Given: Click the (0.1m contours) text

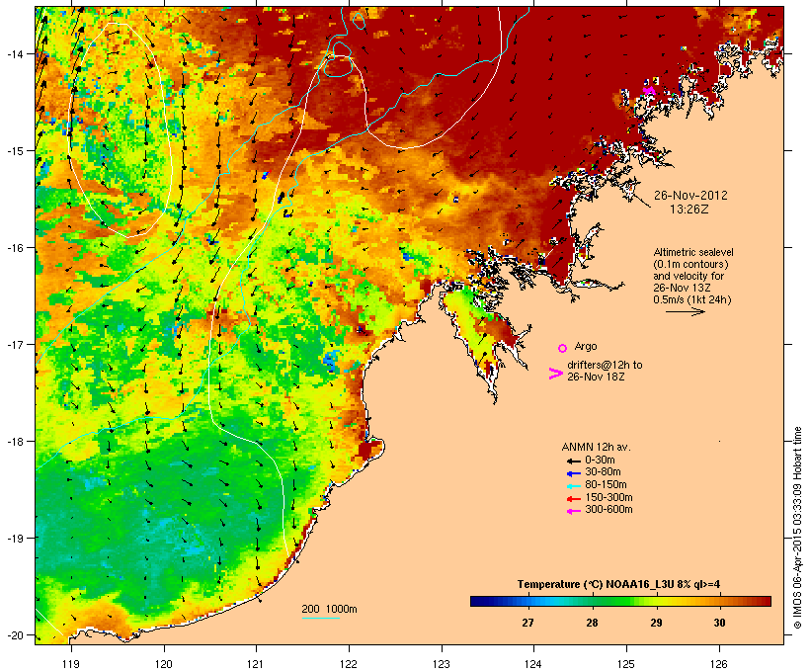Looking at the screenshot, I should click(690, 264).
